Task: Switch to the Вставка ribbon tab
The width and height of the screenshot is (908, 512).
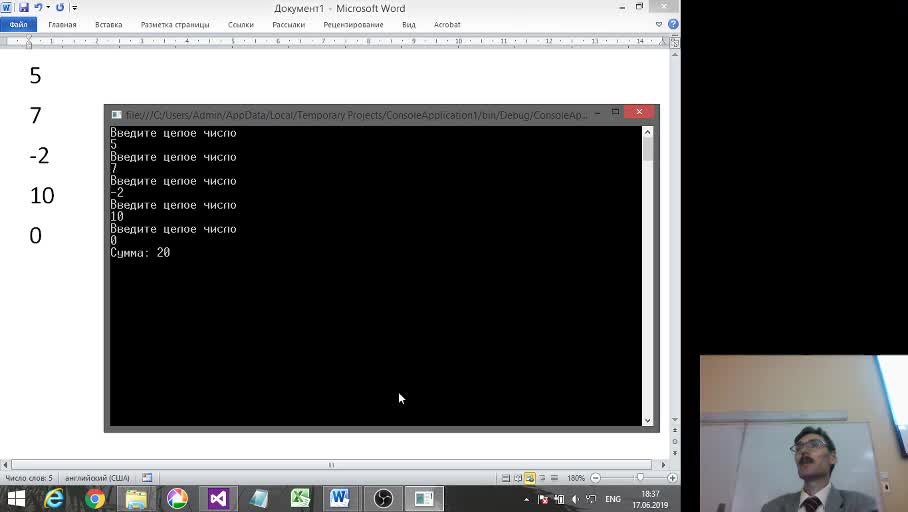Action: (109, 24)
